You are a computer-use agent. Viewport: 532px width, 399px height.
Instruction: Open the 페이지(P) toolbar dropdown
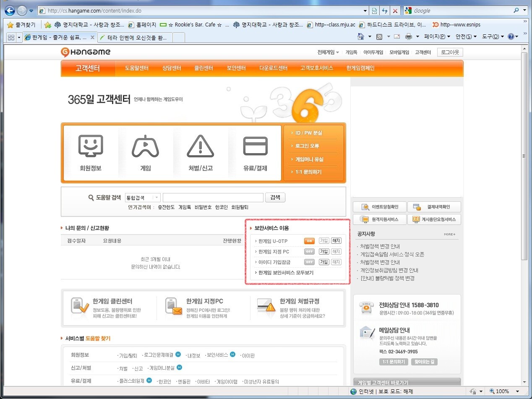coord(437,37)
